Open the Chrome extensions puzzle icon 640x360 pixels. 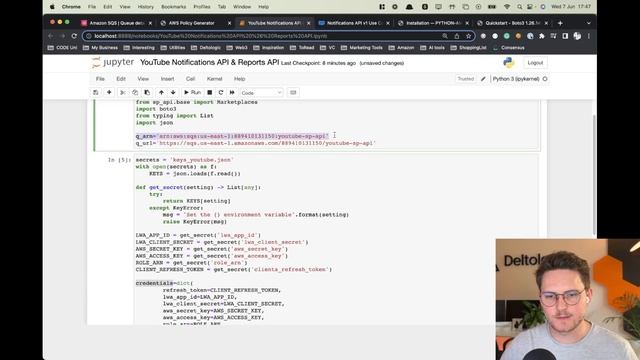542,36
